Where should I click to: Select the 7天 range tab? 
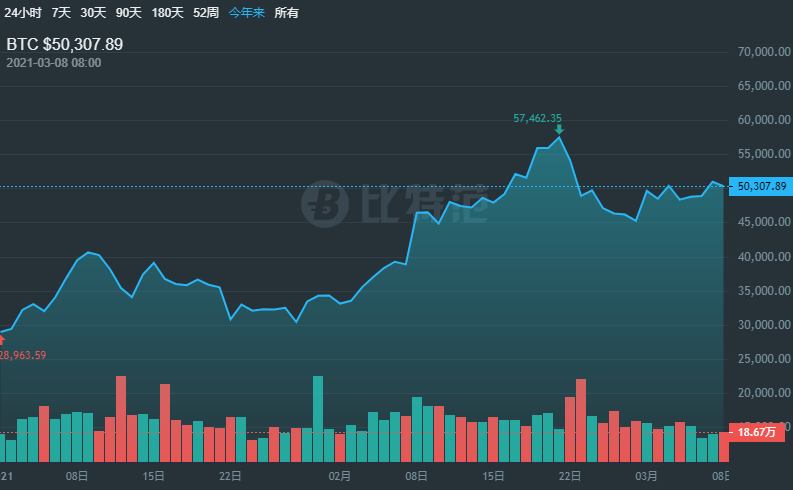coord(61,13)
